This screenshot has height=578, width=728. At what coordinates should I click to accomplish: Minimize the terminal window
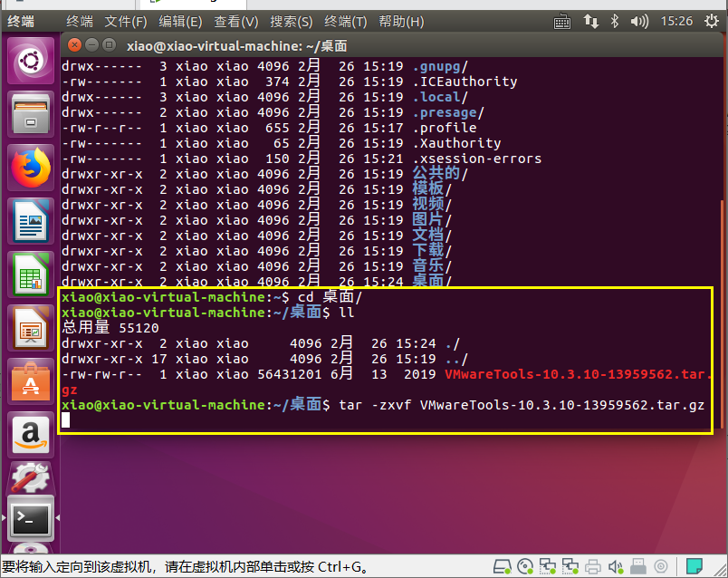tap(92, 45)
